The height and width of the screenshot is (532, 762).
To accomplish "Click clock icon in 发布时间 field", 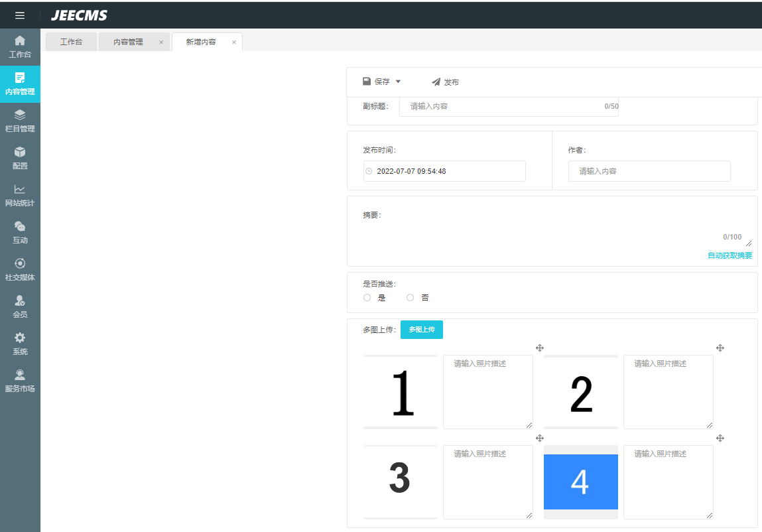I will click(x=369, y=171).
